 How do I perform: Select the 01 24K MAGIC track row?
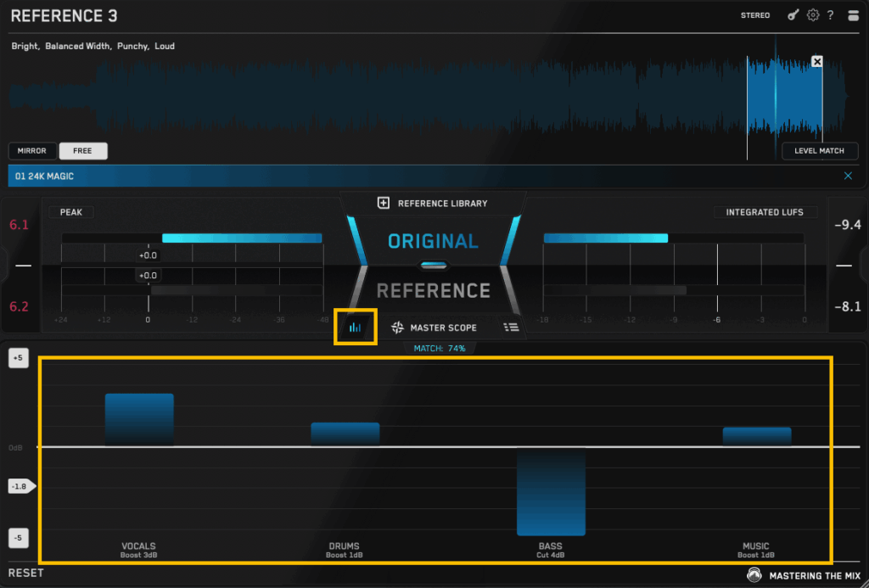pyautogui.click(x=433, y=176)
